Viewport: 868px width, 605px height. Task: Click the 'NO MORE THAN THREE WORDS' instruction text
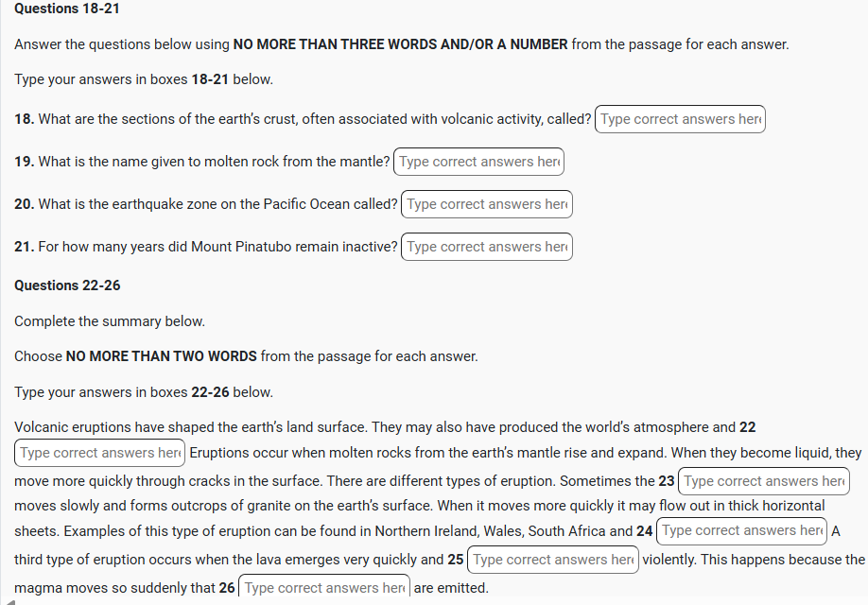(400, 44)
